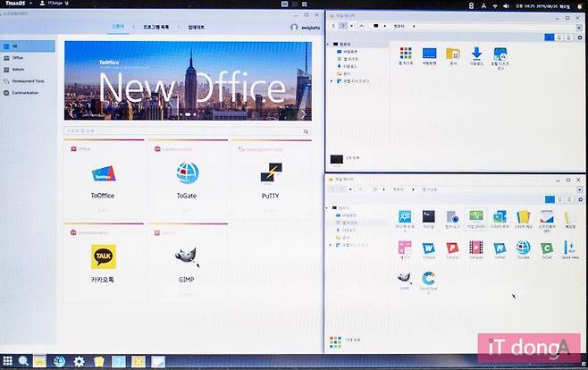The width and height of the screenshot is (588, 370).
Task: Click the ITDonga user account in top bar
Action: click(54, 3)
